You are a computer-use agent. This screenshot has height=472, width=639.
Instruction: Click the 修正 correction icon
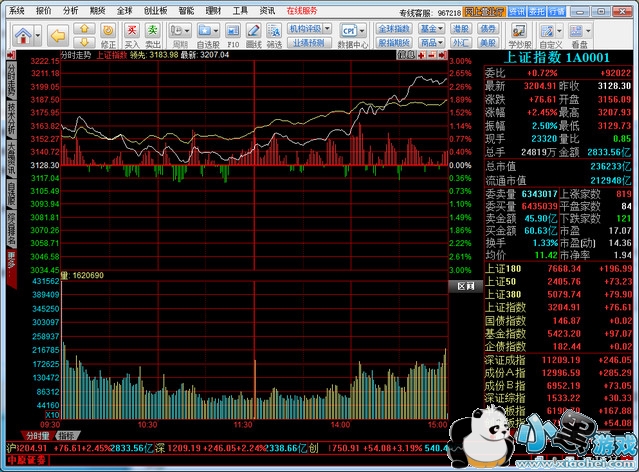[x=105, y=37]
